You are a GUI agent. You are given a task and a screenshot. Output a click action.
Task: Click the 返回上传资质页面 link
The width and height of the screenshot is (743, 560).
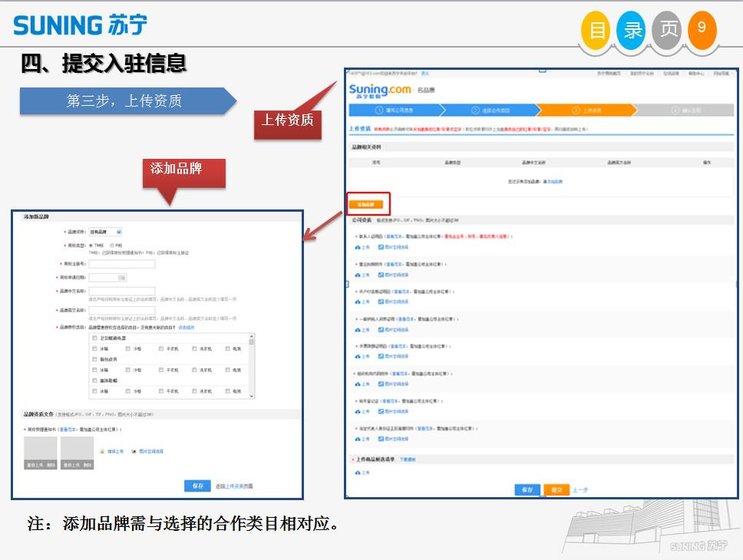click(x=235, y=486)
